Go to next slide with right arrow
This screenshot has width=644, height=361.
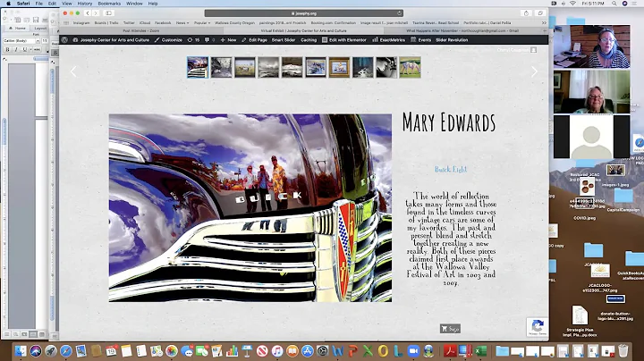click(x=534, y=71)
